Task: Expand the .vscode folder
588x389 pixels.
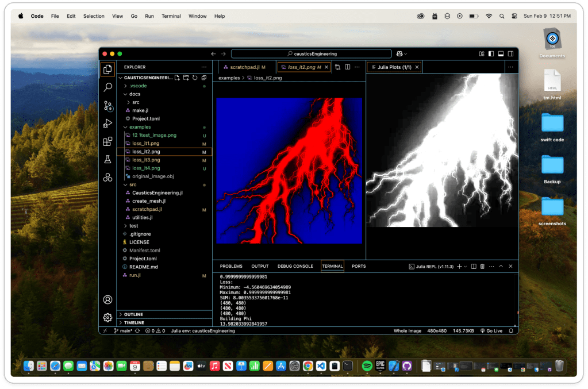Action: coord(138,86)
